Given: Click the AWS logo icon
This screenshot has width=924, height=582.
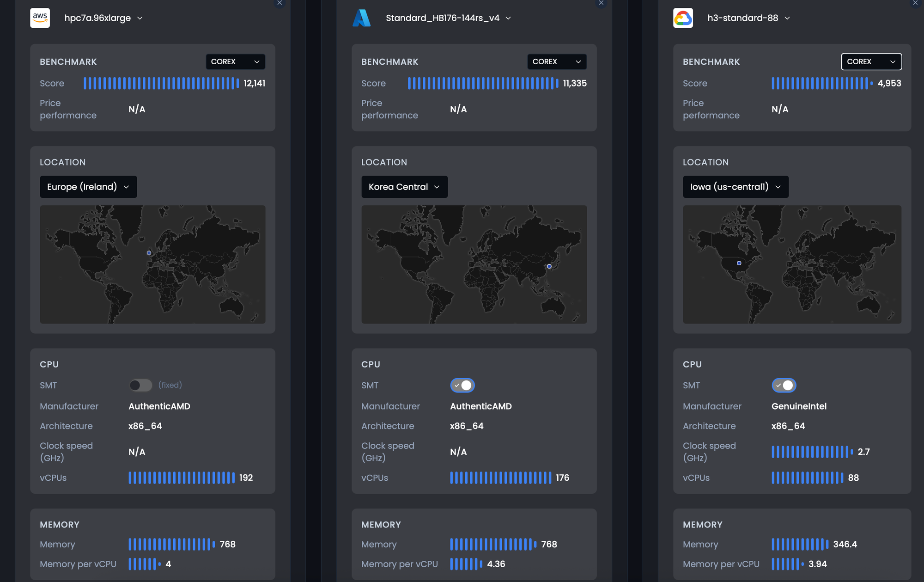Looking at the screenshot, I should [x=40, y=18].
